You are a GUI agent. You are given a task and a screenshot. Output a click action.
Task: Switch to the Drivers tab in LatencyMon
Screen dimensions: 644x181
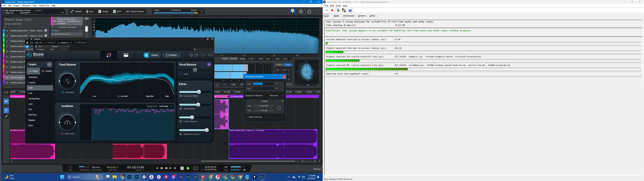[361, 16]
